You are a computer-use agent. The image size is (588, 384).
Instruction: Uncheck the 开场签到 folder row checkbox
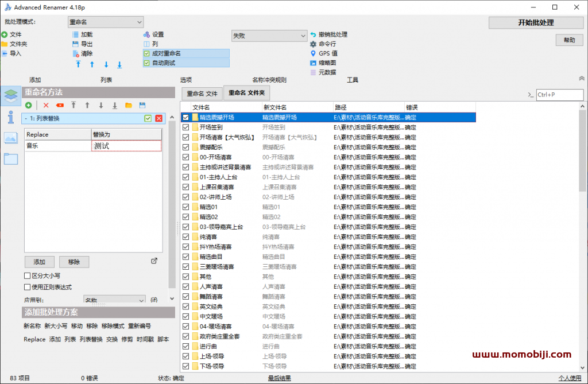185,127
